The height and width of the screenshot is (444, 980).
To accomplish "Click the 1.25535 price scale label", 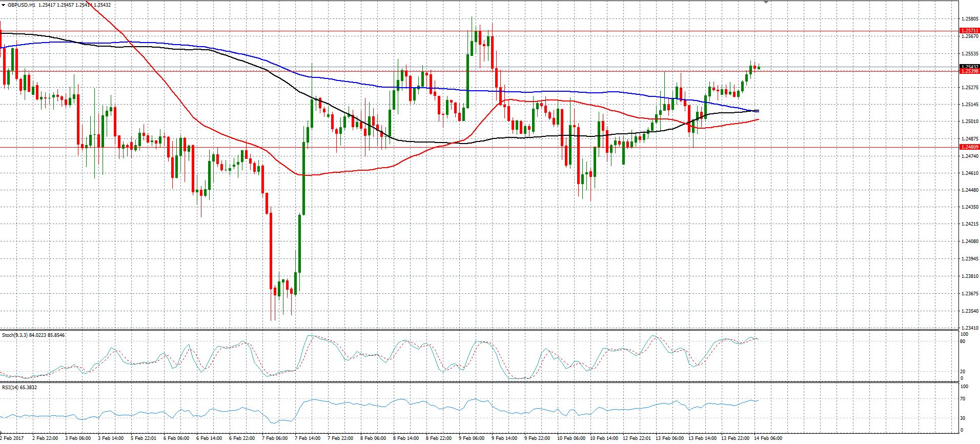I will click(x=970, y=53).
